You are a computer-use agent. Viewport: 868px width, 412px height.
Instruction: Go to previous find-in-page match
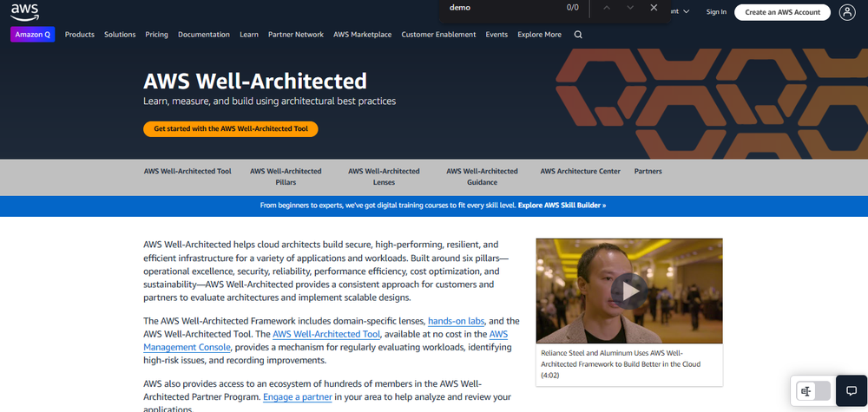[x=607, y=8]
